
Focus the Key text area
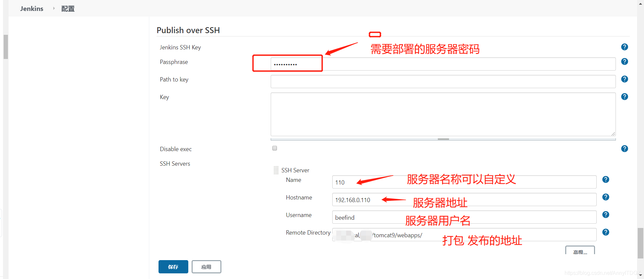[443, 114]
